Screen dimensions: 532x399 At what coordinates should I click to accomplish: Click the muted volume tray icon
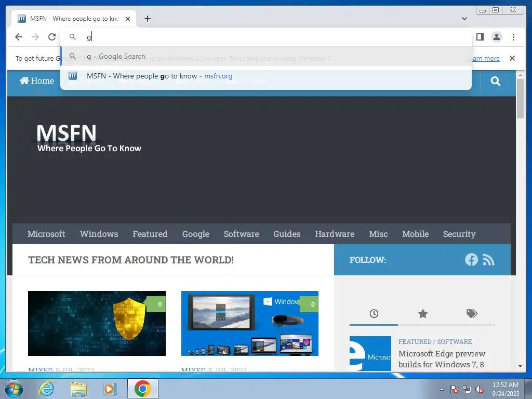(480, 389)
